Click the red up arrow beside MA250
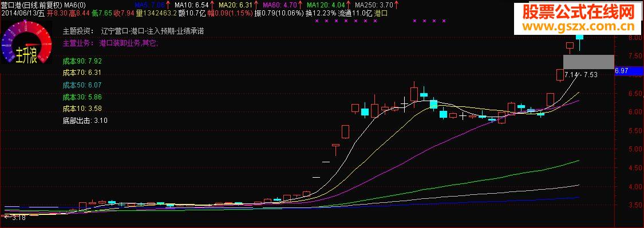 coord(396,5)
